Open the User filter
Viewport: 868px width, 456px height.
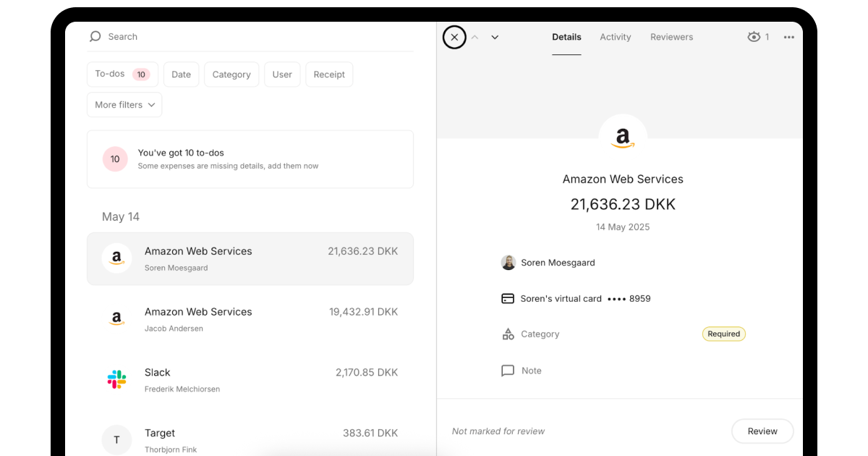click(x=282, y=75)
